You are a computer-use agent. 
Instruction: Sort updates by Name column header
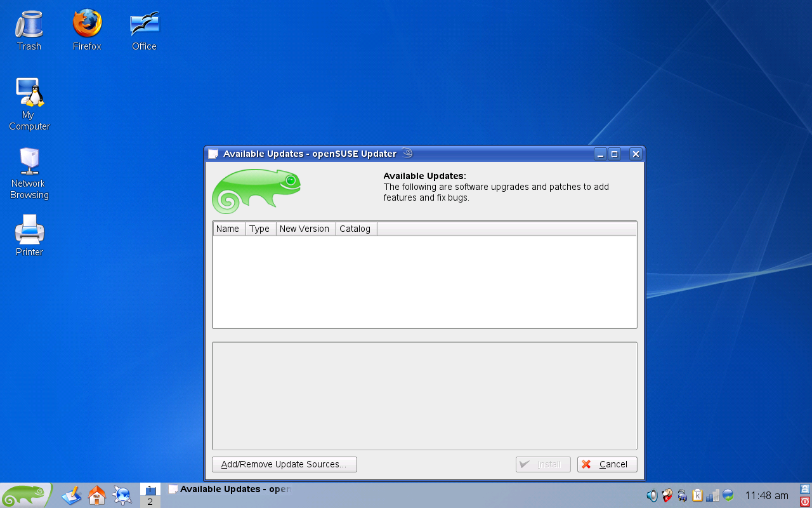229,229
